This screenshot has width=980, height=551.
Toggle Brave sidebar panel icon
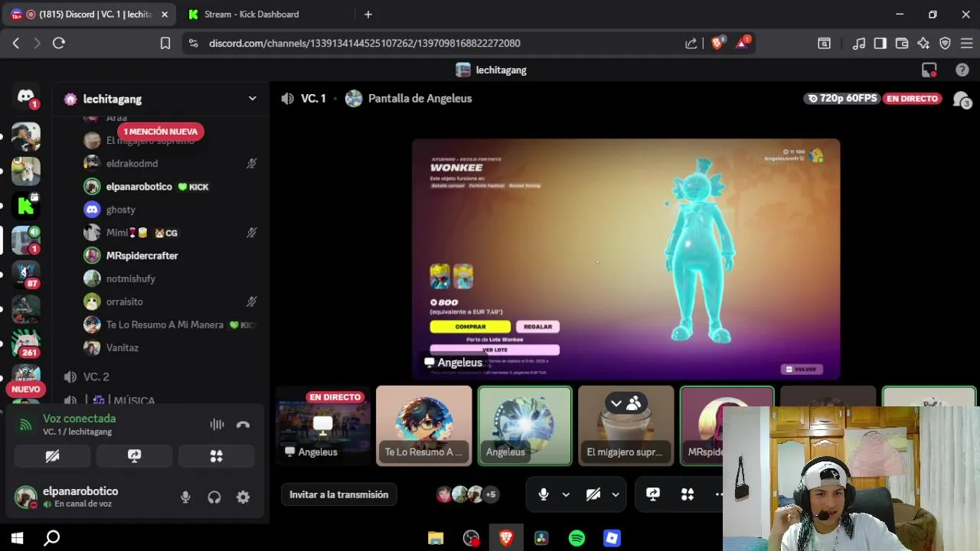click(880, 44)
